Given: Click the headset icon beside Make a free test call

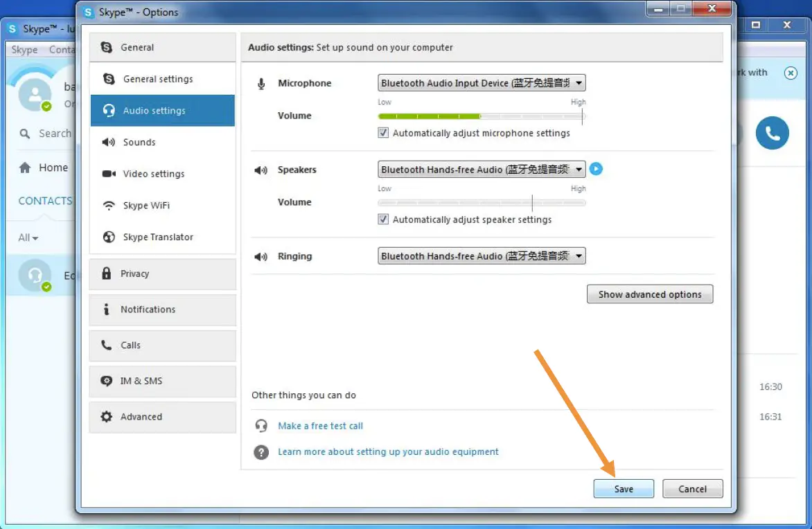Looking at the screenshot, I should coord(261,425).
